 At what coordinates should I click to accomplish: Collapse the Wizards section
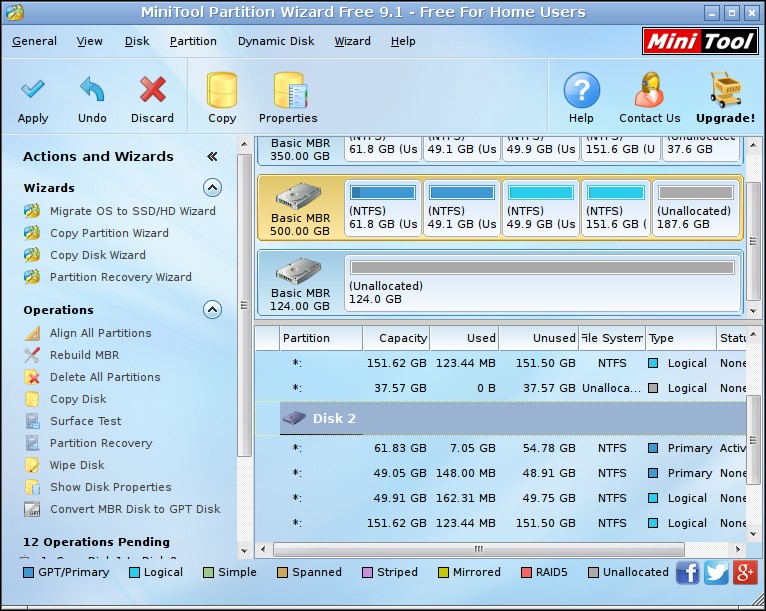point(213,188)
